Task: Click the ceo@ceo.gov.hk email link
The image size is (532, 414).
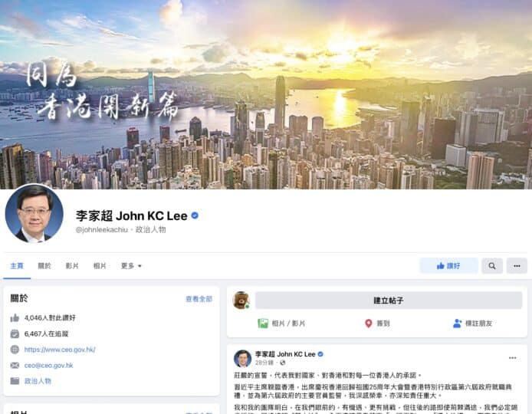Action: 49,366
